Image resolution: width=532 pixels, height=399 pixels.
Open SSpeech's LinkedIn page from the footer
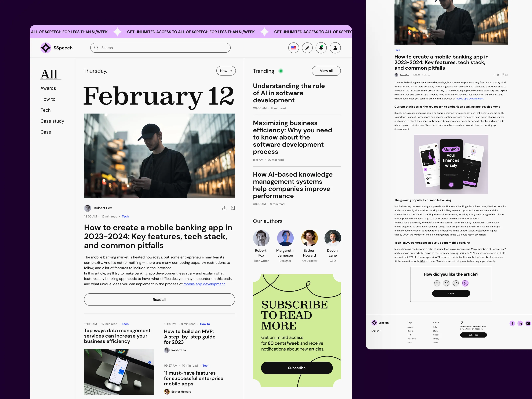click(x=520, y=323)
